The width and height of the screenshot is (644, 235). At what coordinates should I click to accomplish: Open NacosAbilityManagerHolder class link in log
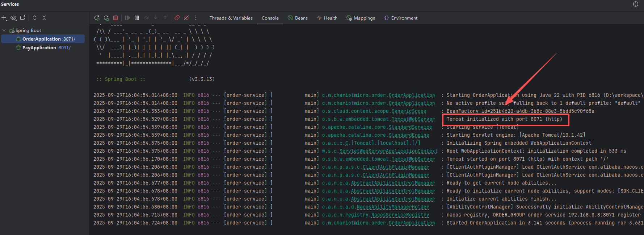point(393,207)
